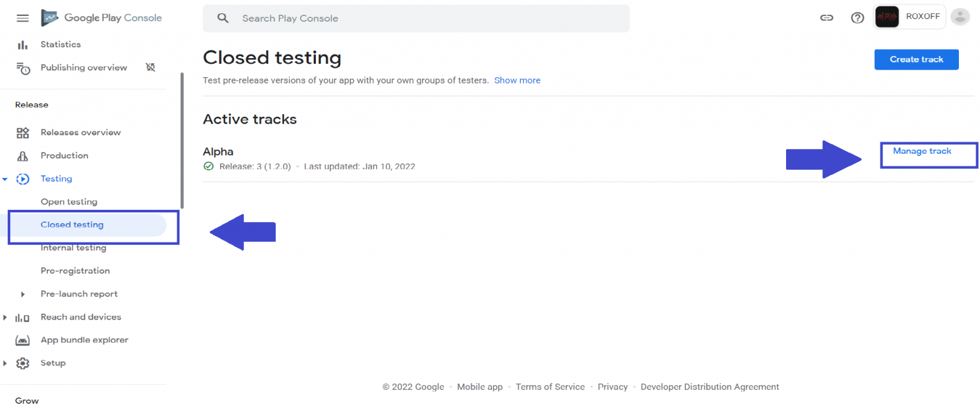Image resolution: width=980 pixels, height=414 pixels.
Task: Go to Internal testing
Action: [x=73, y=248]
